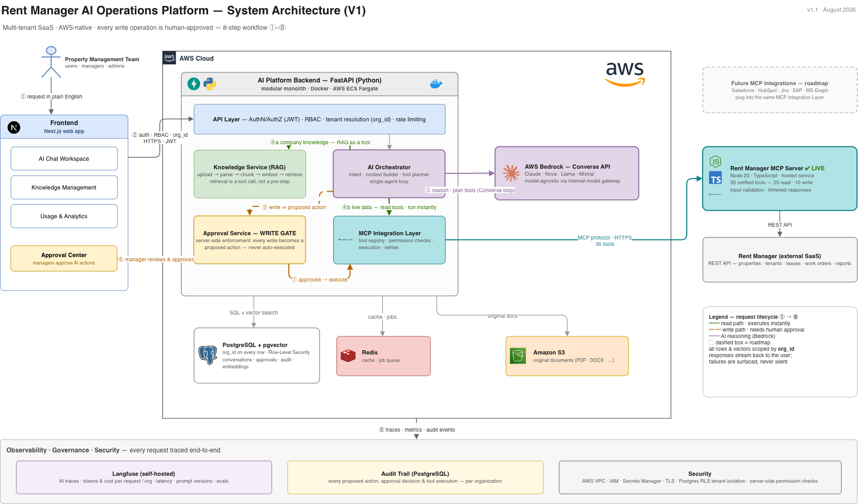Click the 'cache · jobs' label
The width and height of the screenshot is (858, 504).
(x=382, y=317)
